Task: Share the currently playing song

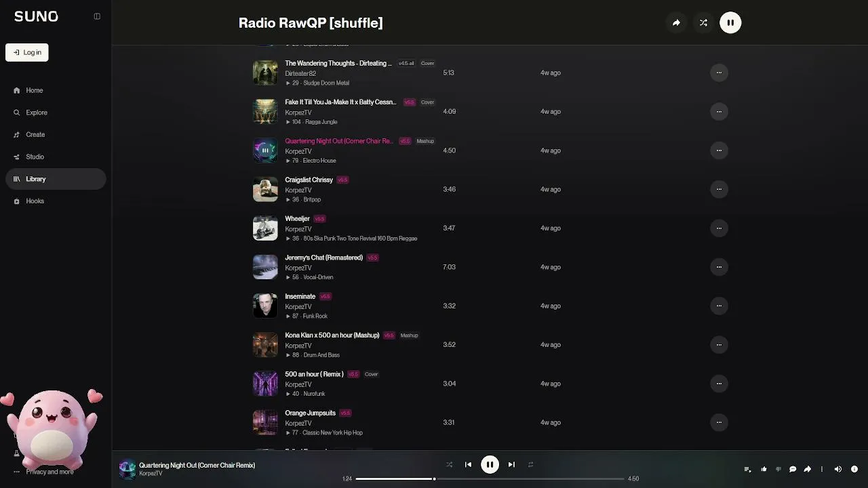Action: 807,469
